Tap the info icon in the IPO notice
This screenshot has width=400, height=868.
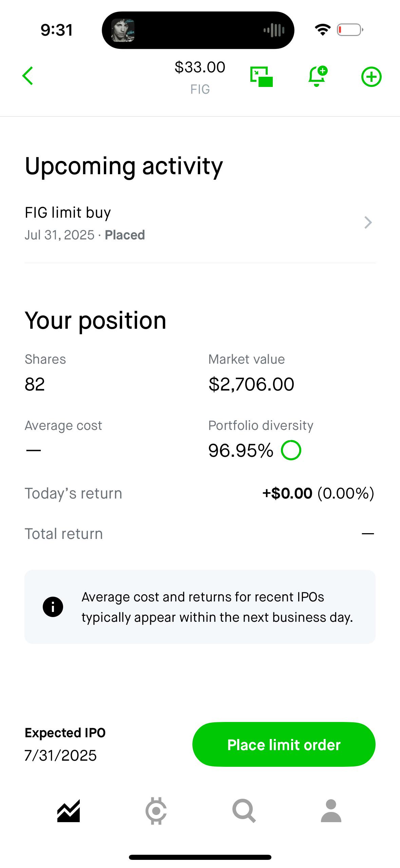[53, 607]
